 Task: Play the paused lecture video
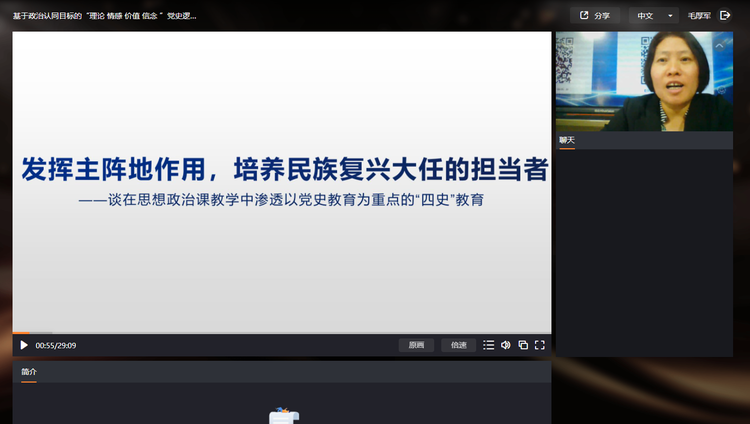coord(24,345)
